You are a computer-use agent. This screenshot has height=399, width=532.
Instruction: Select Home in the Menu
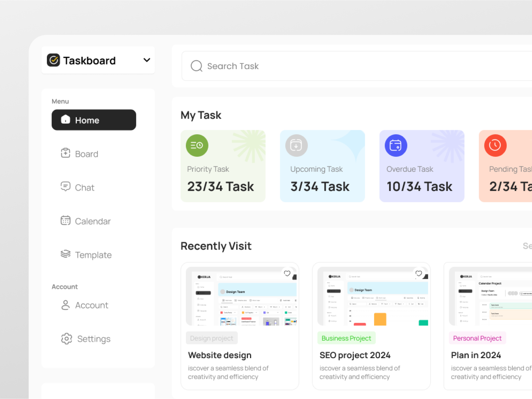tap(94, 120)
